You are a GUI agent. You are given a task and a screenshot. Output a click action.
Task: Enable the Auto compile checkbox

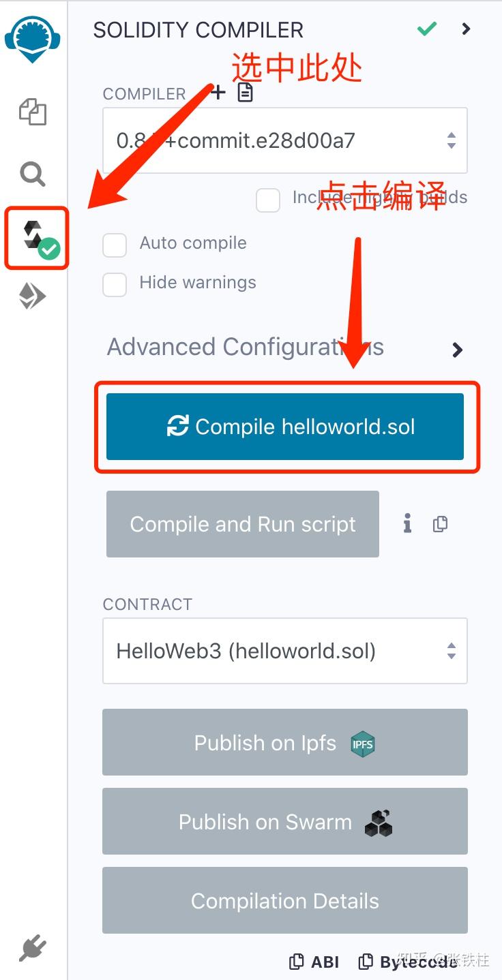[x=115, y=245]
